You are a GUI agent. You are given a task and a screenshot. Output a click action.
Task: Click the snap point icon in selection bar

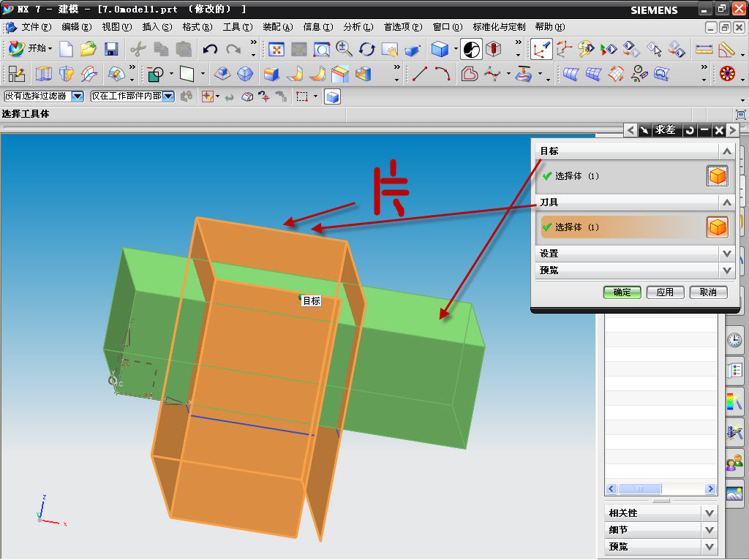[207, 97]
